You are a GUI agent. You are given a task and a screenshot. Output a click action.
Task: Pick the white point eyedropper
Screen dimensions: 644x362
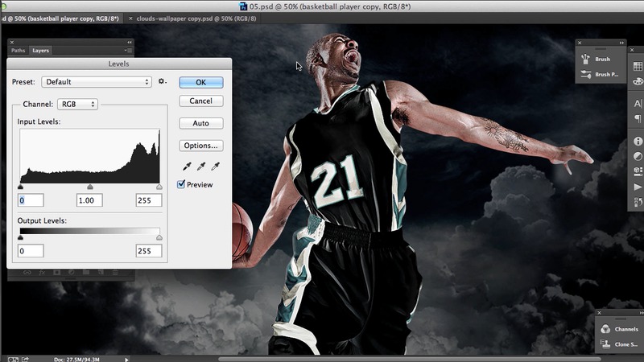[216, 167]
